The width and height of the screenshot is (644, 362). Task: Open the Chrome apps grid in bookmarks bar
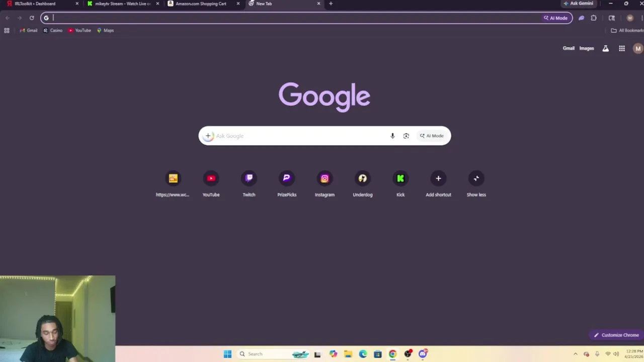tap(7, 31)
